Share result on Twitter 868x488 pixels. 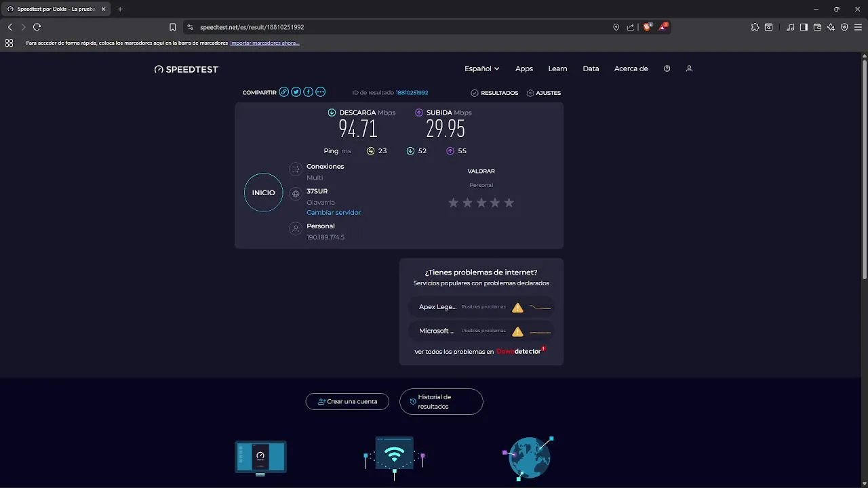click(296, 92)
